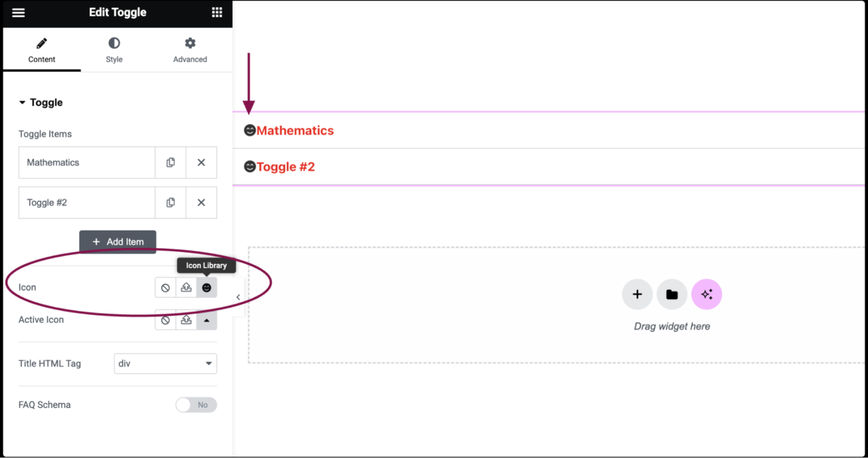Delete the Mathematics toggle item
This screenshot has height=458, width=868.
click(201, 162)
